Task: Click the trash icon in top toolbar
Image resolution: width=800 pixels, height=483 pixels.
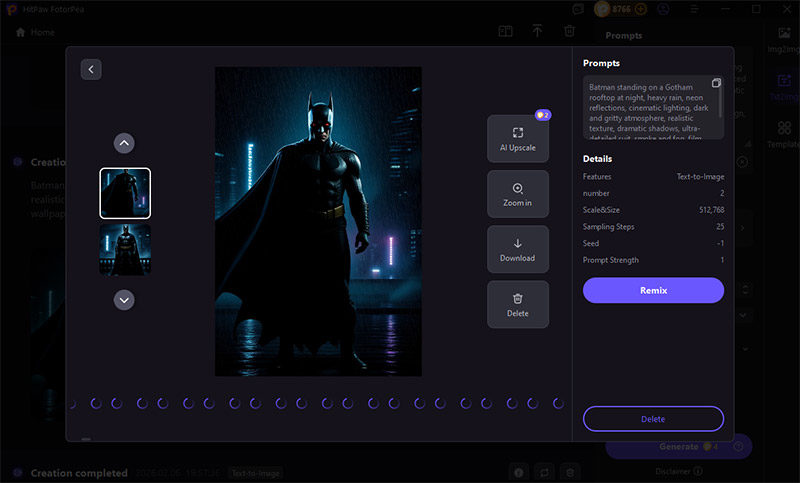Action: click(569, 31)
